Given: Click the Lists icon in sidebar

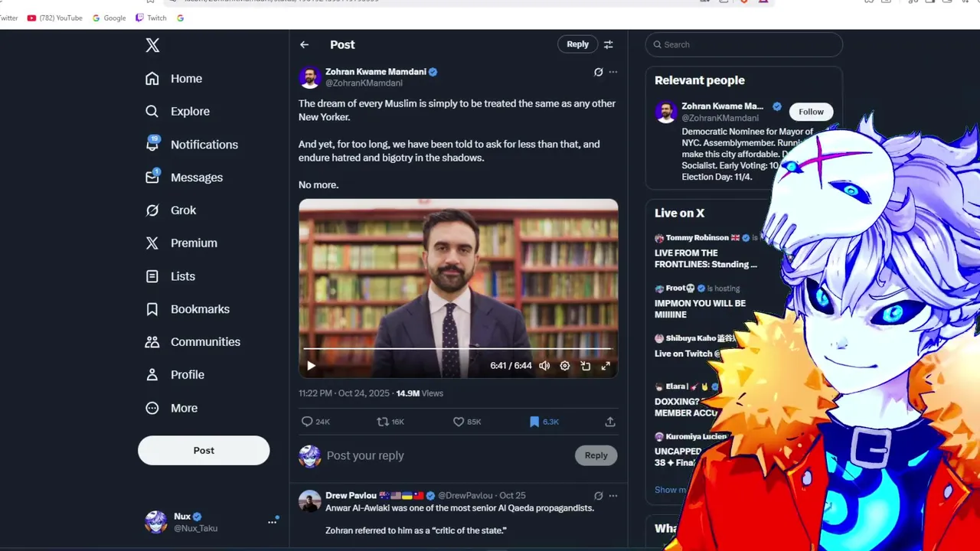Looking at the screenshot, I should pyautogui.click(x=152, y=276).
